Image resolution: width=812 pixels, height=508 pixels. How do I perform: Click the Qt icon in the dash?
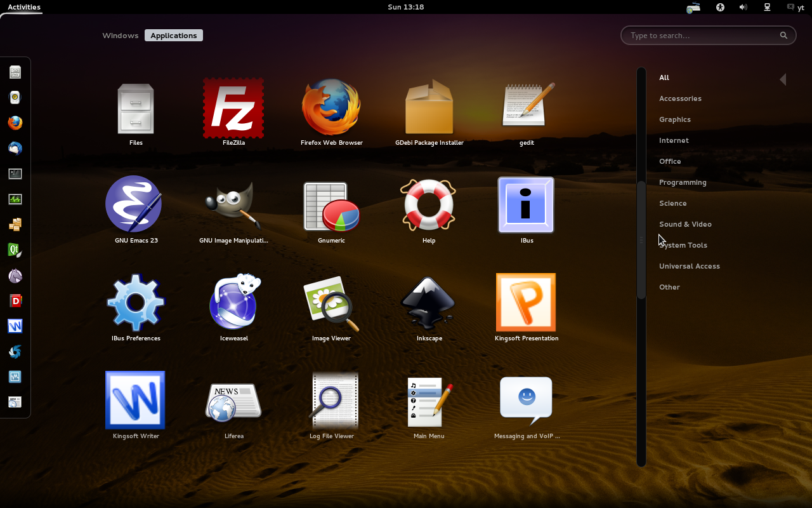(x=15, y=250)
